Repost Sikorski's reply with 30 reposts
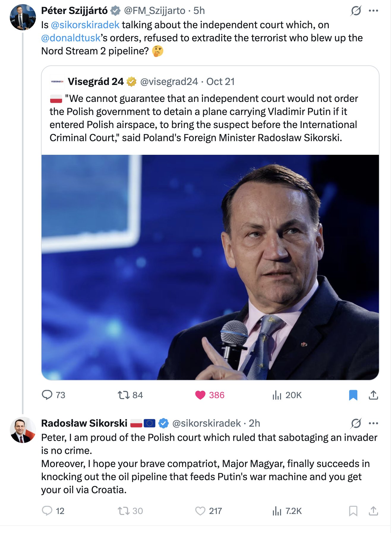This screenshot has width=392, height=533. pos(124,511)
